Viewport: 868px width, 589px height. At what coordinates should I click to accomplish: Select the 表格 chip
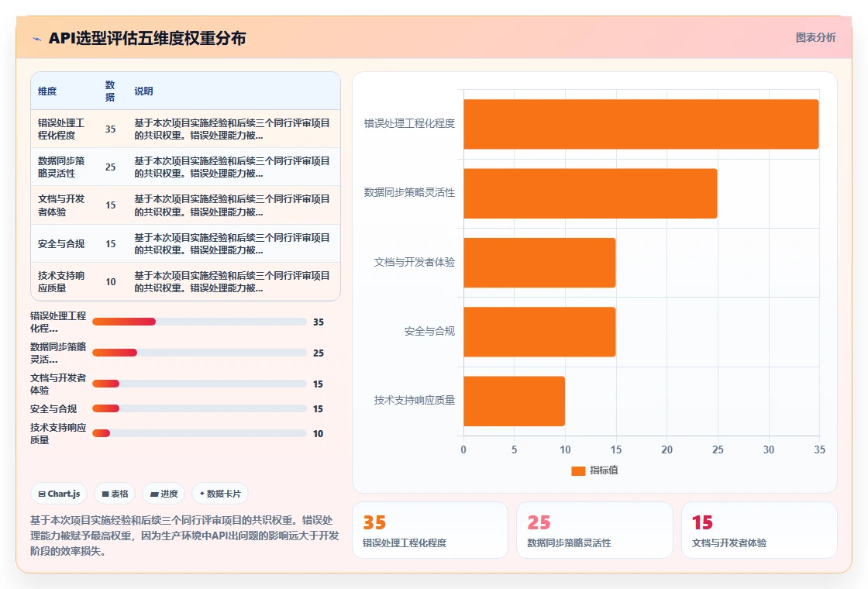point(115,494)
